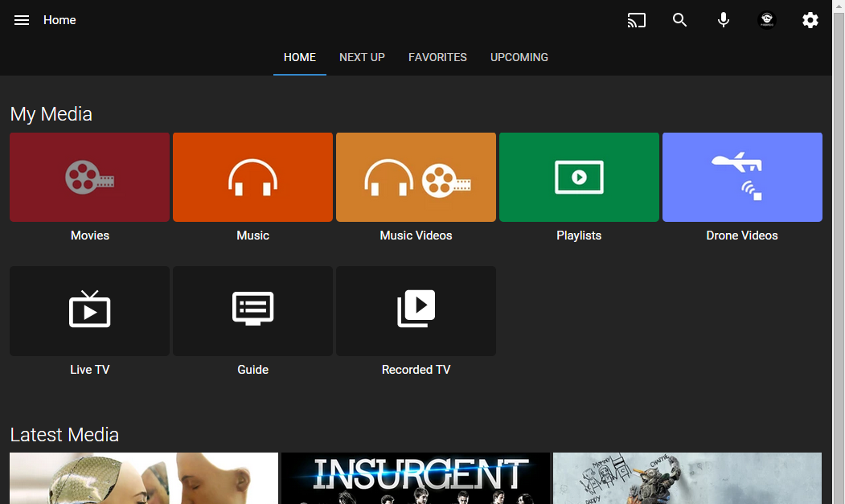Open settings via the gear icon
The height and width of the screenshot is (504, 845).
[810, 20]
